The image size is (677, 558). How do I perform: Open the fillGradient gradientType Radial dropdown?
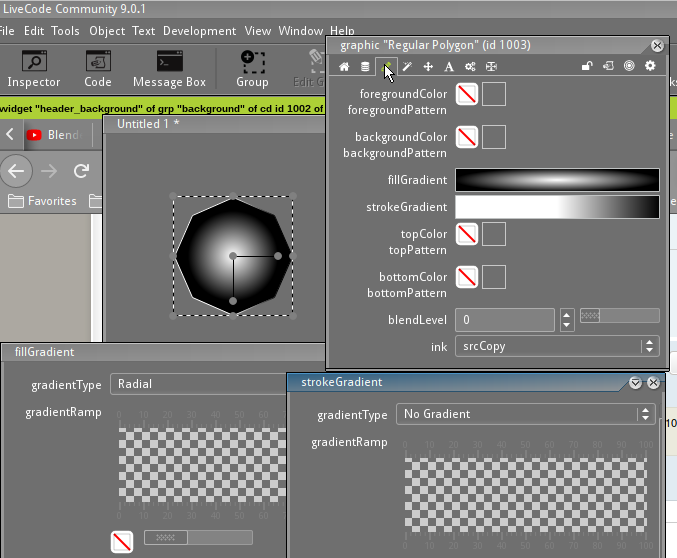point(200,384)
